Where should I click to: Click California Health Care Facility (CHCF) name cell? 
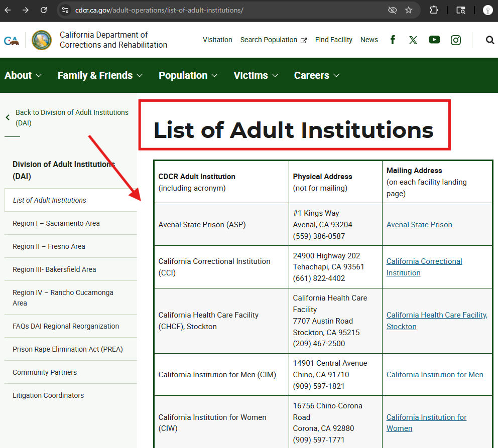(221, 321)
